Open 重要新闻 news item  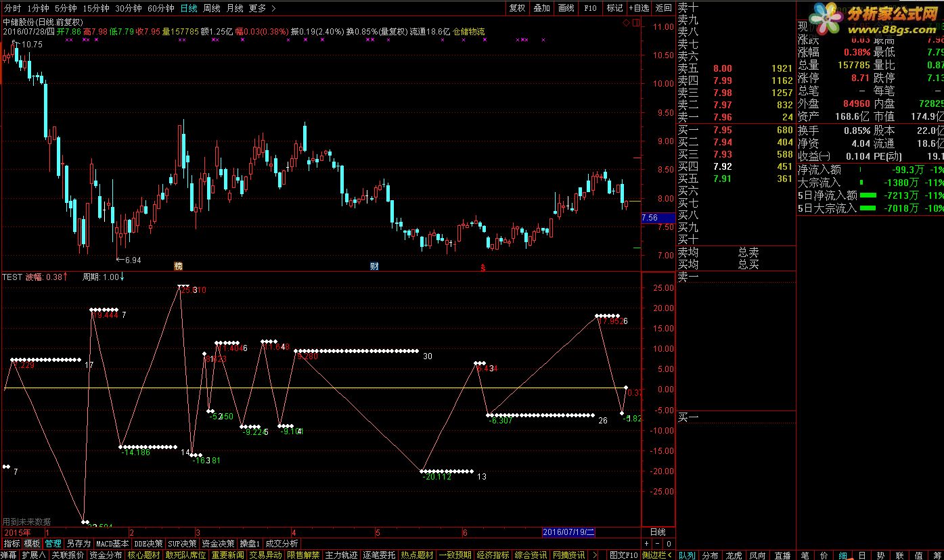point(227,555)
